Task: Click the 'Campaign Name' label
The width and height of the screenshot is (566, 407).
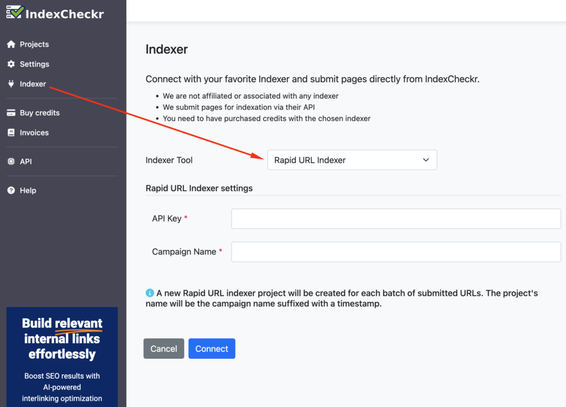Action: point(184,251)
